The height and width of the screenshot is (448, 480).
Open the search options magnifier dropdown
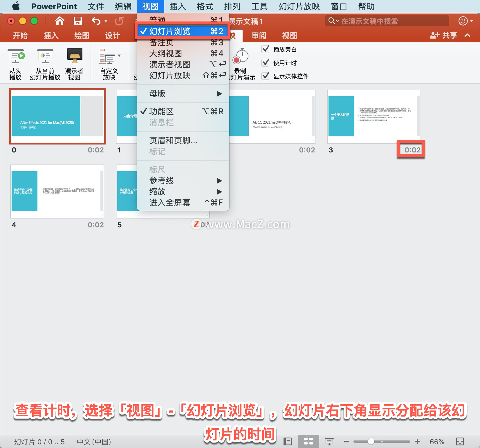click(x=333, y=21)
